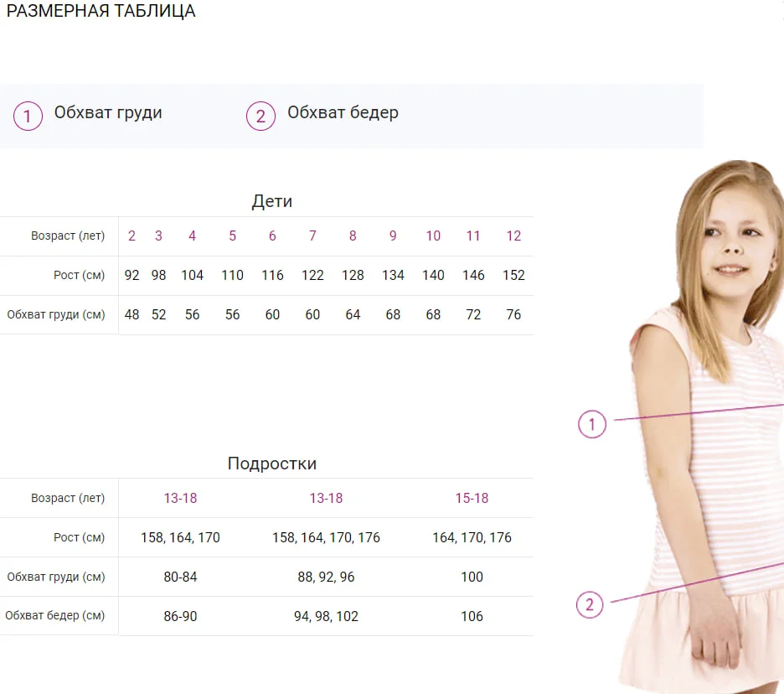The image size is (784, 694).
Task: Click chest marker 1 on the girl photo
Action: [x=592, y=424]
